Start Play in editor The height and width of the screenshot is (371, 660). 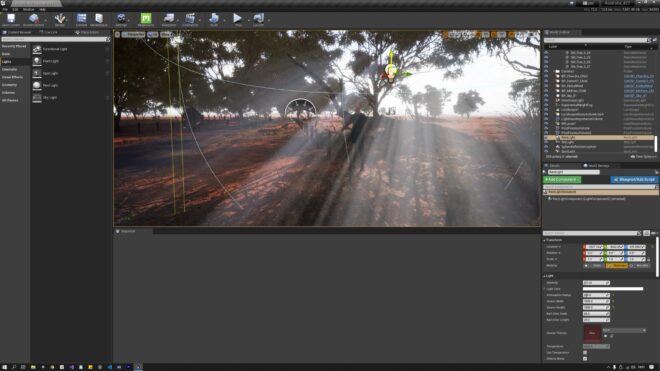[x=237, y=19]
